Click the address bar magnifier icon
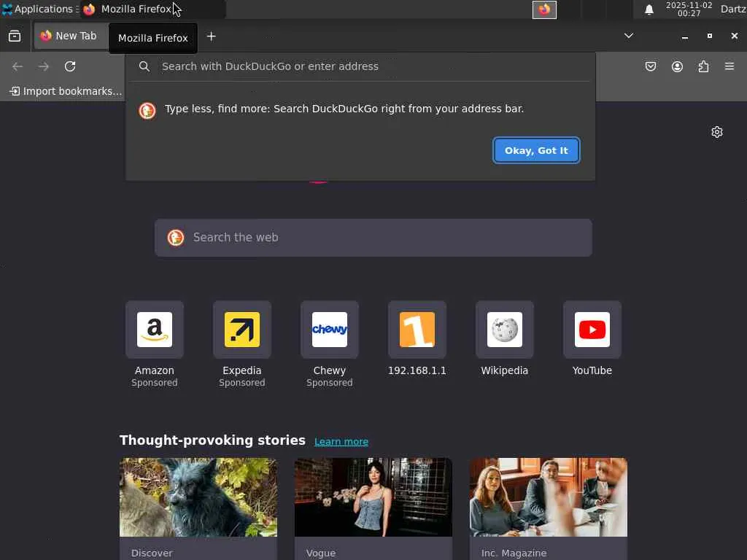This screenshot has width=747, height=560. point(144,66)
